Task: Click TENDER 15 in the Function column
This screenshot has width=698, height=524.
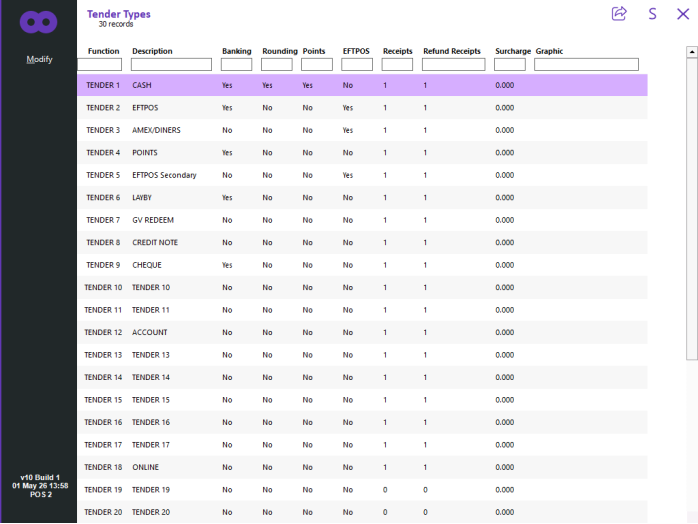Action: point(103,400)
